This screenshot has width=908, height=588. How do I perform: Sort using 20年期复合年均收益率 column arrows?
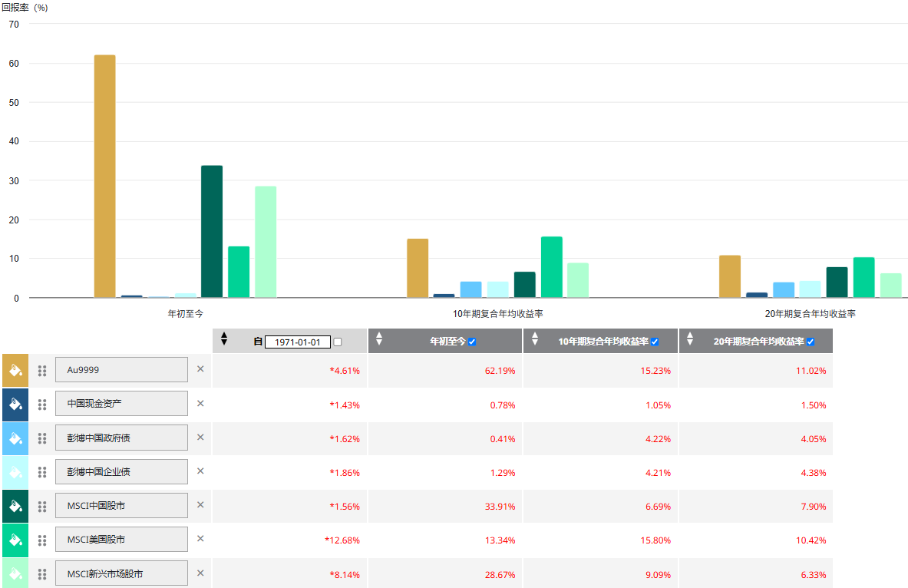tap(689, 339)
